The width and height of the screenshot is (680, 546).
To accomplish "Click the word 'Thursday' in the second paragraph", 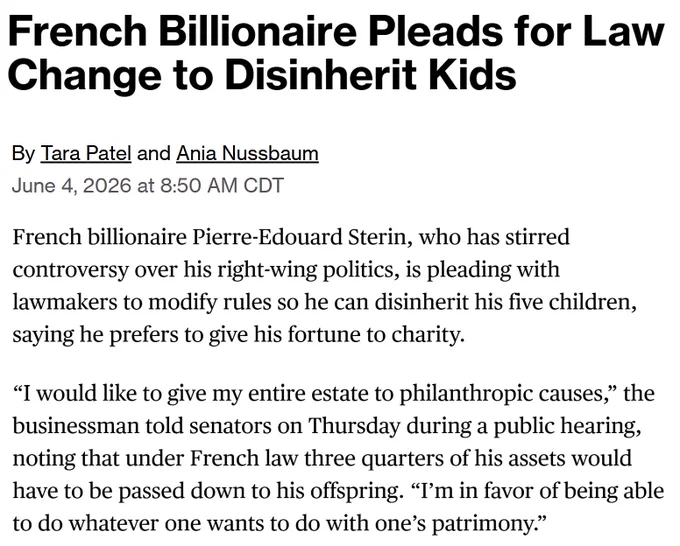I will (354, 427).
